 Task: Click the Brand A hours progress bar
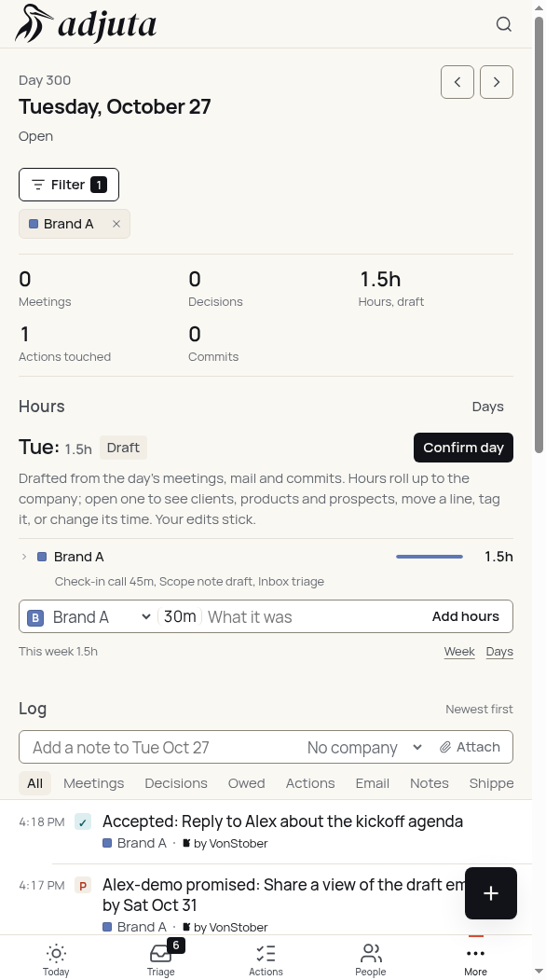point(430,557)
